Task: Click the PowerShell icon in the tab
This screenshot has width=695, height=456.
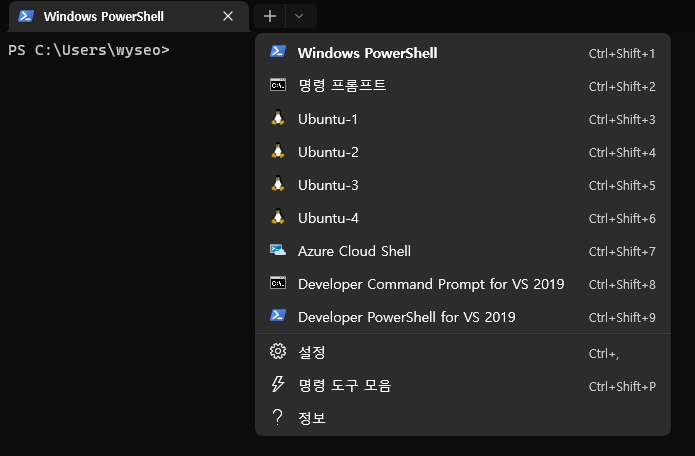Action: tap(26, 16)
